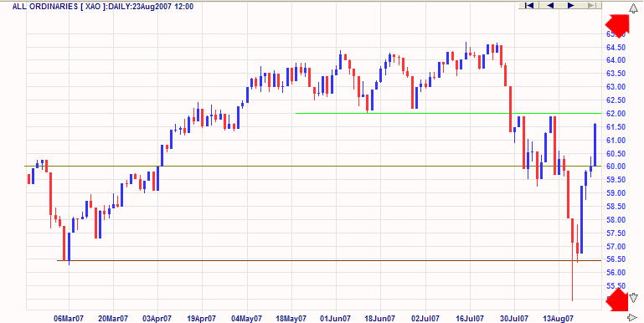Viewport: 644px width, 323px height.
Task: Click the 58.50 price label
Action: pyautogui.click(x=616, y=207)
